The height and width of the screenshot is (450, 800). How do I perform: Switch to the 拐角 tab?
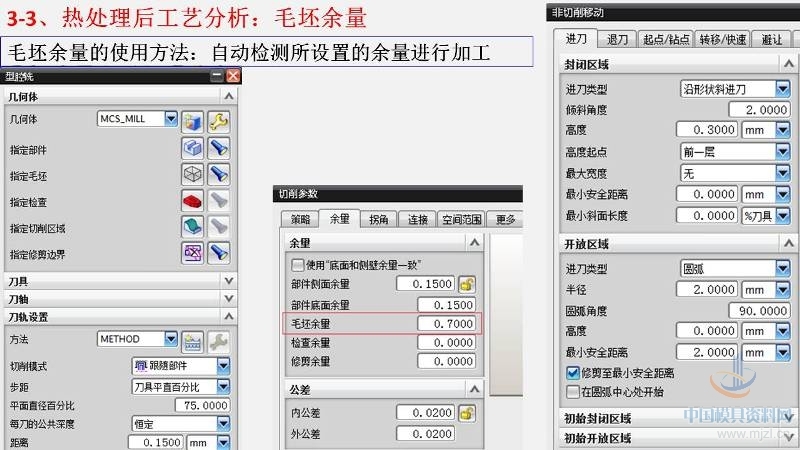[x=379, y=219]
